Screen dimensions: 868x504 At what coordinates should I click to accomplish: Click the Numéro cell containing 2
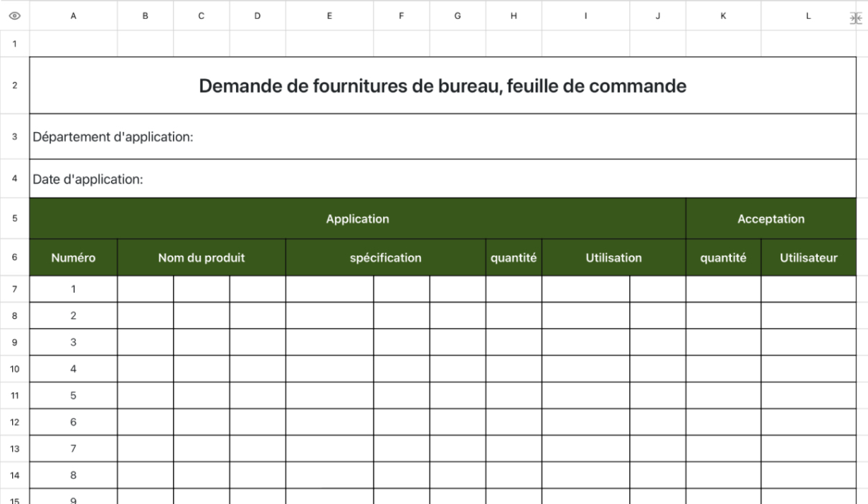point(73,315)
